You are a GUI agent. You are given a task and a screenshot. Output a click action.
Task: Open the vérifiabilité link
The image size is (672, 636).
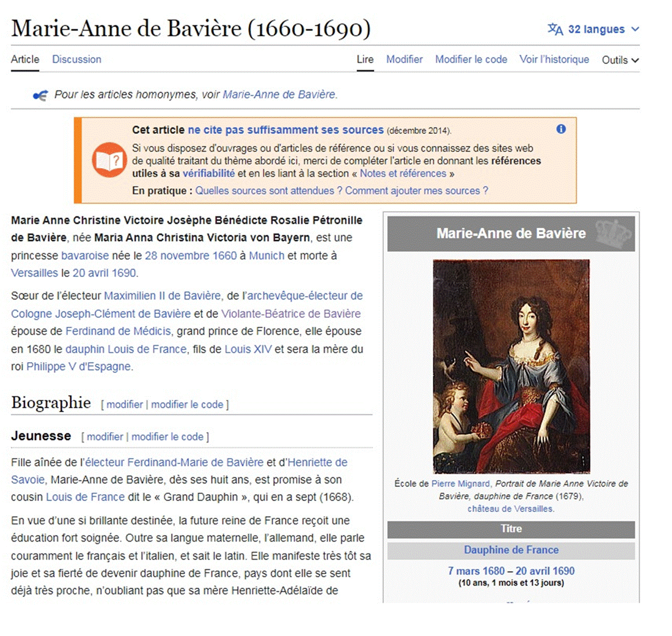(x=209, y=174)
